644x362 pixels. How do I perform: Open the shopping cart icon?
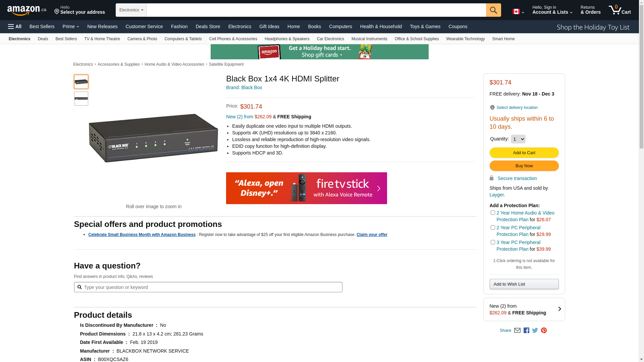coord(619,10)
